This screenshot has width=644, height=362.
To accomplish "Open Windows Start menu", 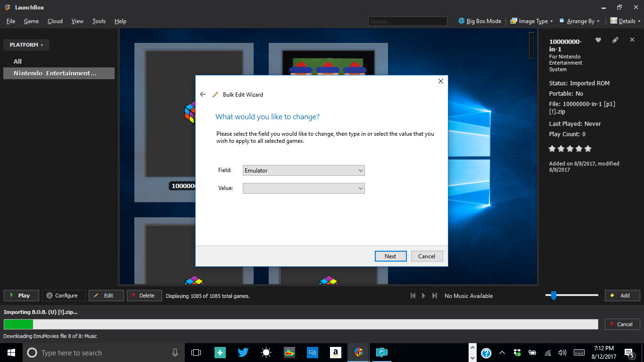I will [x=11, y=353].
